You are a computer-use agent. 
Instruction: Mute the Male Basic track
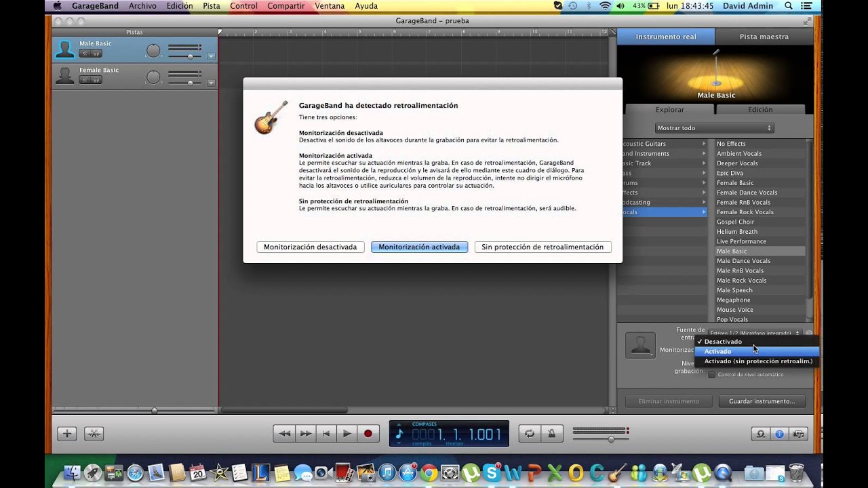(x=85, y=53)
